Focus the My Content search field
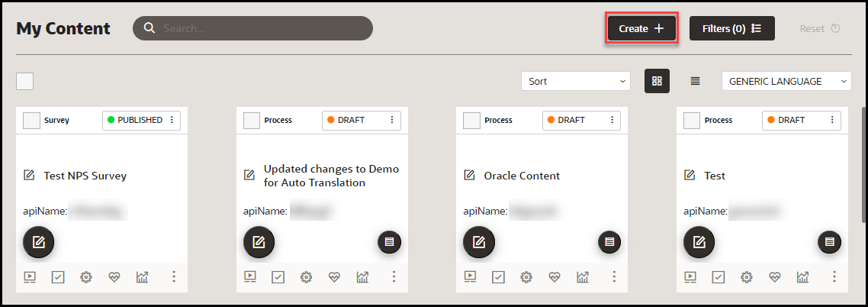The height and width of the screenshot is (307, 868). coord(252,28)
